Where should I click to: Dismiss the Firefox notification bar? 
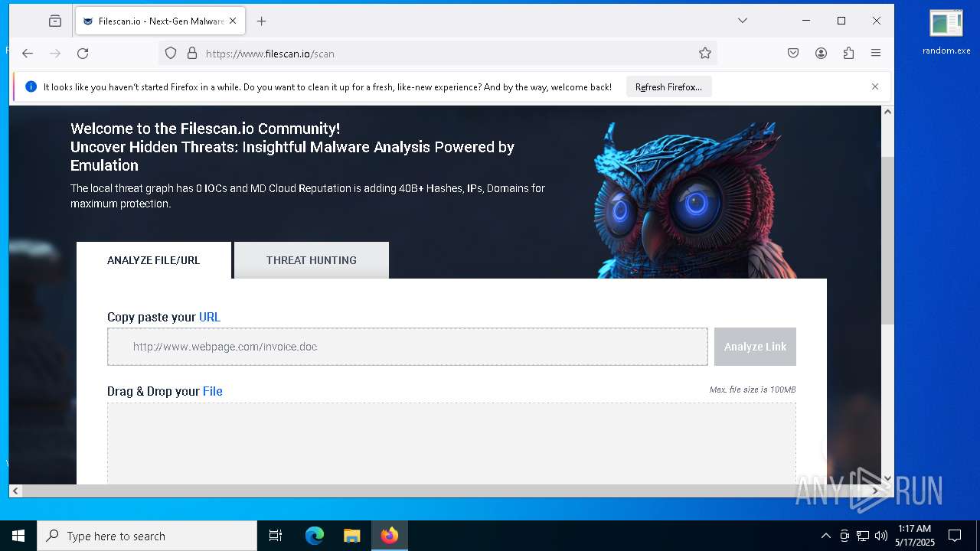[874, 86]
